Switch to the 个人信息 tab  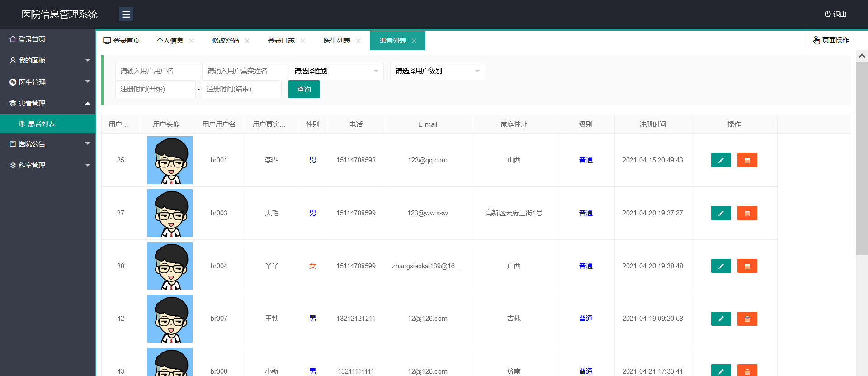pyautogui.click(x=170, y=41)
